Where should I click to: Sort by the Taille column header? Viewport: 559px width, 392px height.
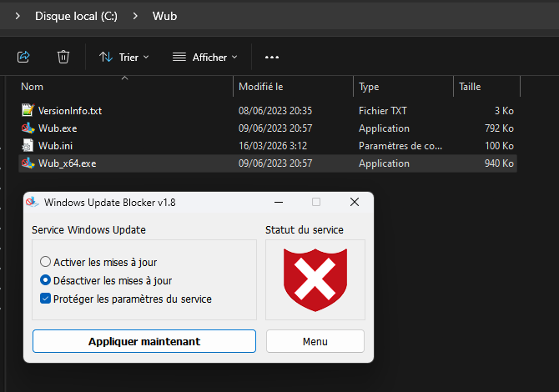[x=486, y=87]
